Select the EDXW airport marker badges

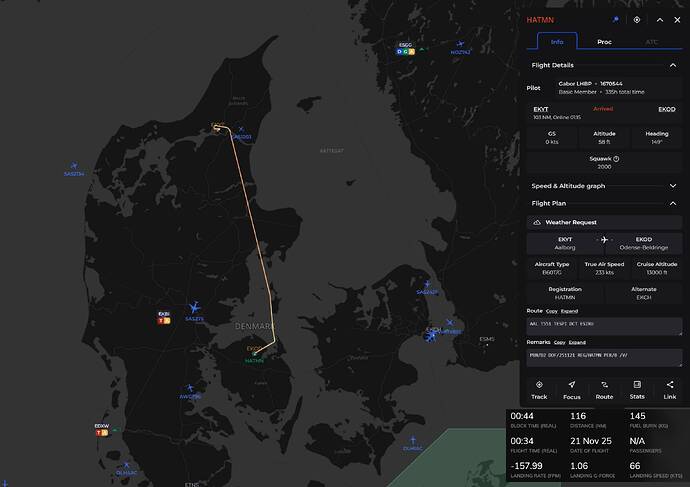[x=102, y=433]
